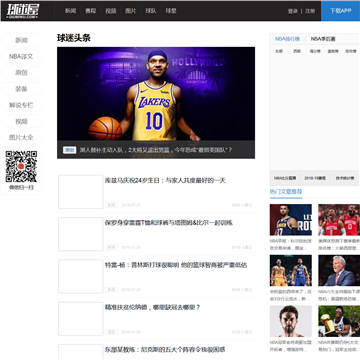The image size is (360, 360).
Task: Open 图片 in the top navigation bar
Action: click(130, 11)
